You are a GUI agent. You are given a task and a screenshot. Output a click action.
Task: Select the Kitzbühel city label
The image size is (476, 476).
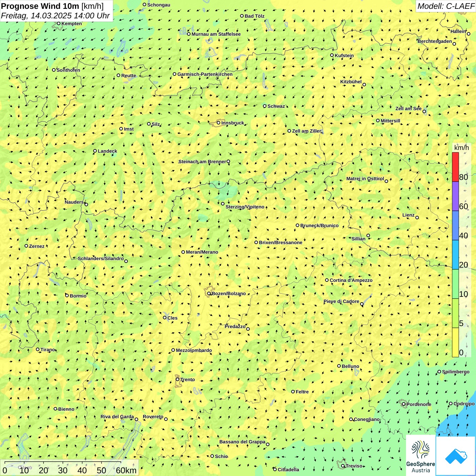tap(351, 82)
